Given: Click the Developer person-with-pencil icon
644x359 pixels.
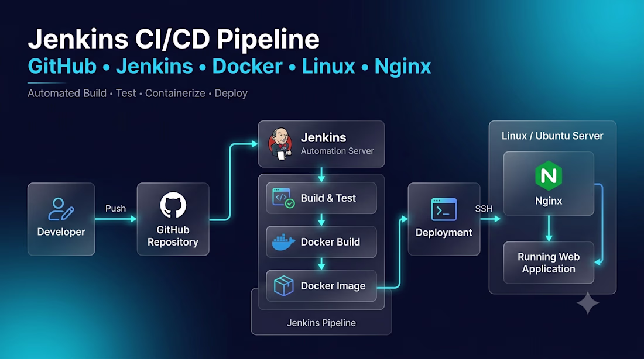Looking at the screenshot, I should point(61,209).
